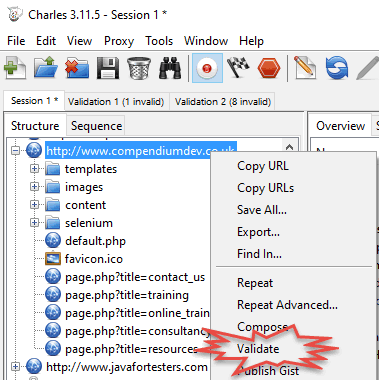Switch to the Session 1 tab
Screen dimensions: 379x380
34,101
